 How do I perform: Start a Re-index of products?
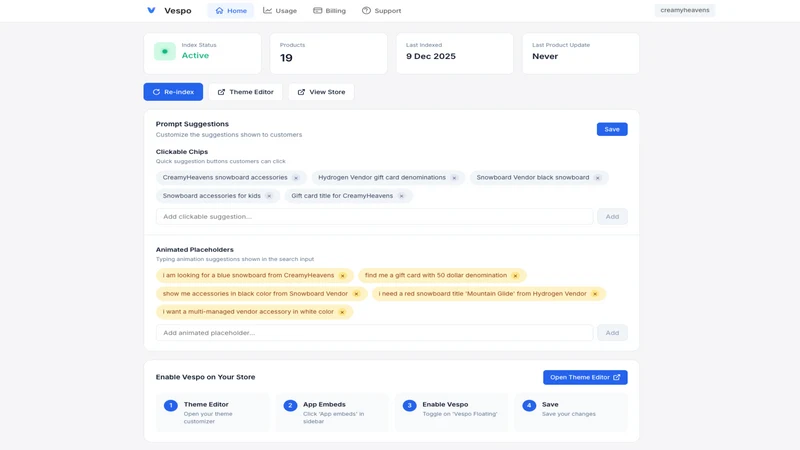(x=173, y=92)
